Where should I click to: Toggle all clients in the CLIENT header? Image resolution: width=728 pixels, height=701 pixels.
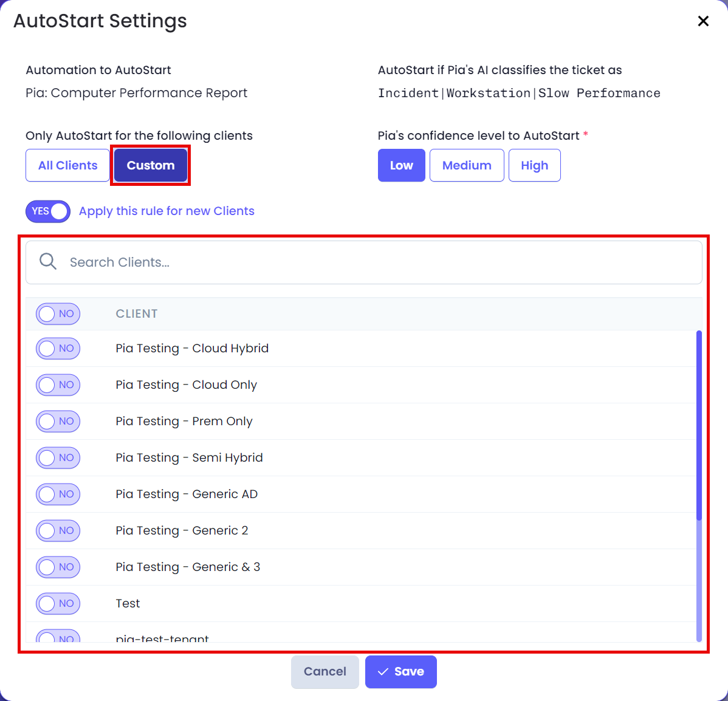(58, 314)
